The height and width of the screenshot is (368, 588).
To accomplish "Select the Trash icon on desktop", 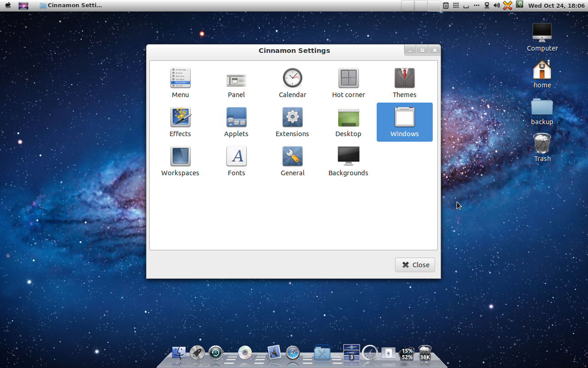I will click(x=542, y=147).
